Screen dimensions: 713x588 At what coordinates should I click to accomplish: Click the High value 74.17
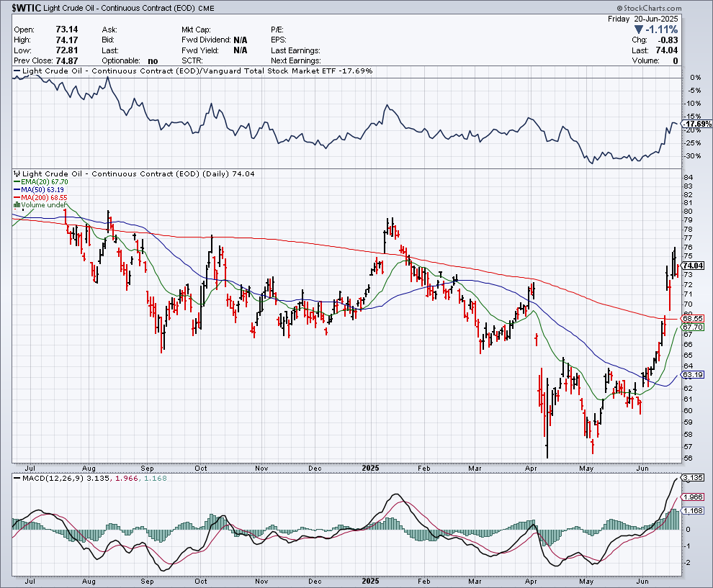[67, 40]
